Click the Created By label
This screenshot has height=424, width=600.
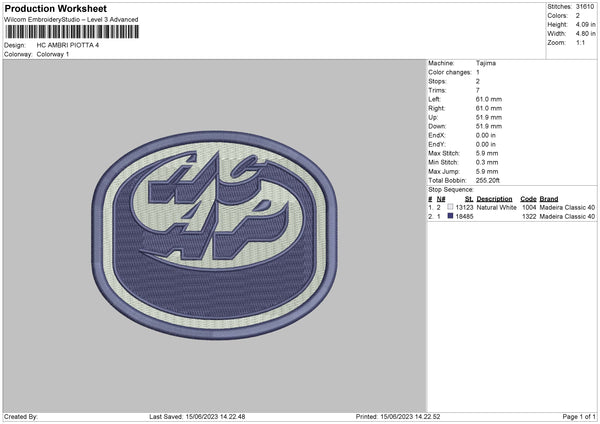(21, 417)
